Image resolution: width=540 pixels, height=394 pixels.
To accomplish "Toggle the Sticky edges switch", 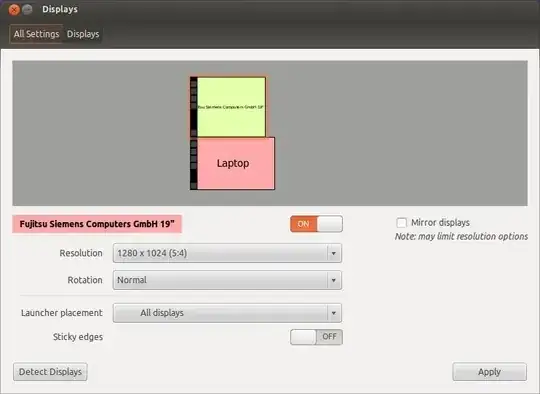I will pos(316,337).
